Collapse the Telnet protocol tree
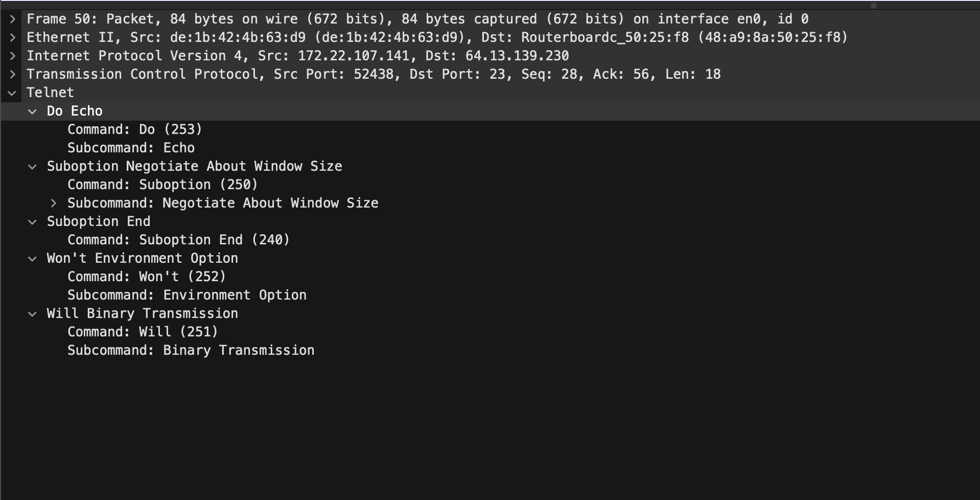The height and width of the screenshot is (500, 980). pyautogui.click(x=13, y=93)
